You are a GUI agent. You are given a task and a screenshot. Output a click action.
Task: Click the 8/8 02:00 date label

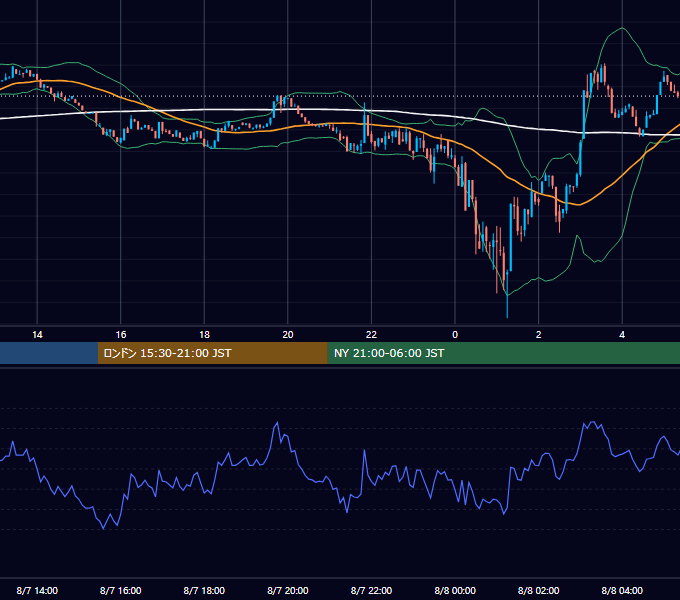point(539,590)
